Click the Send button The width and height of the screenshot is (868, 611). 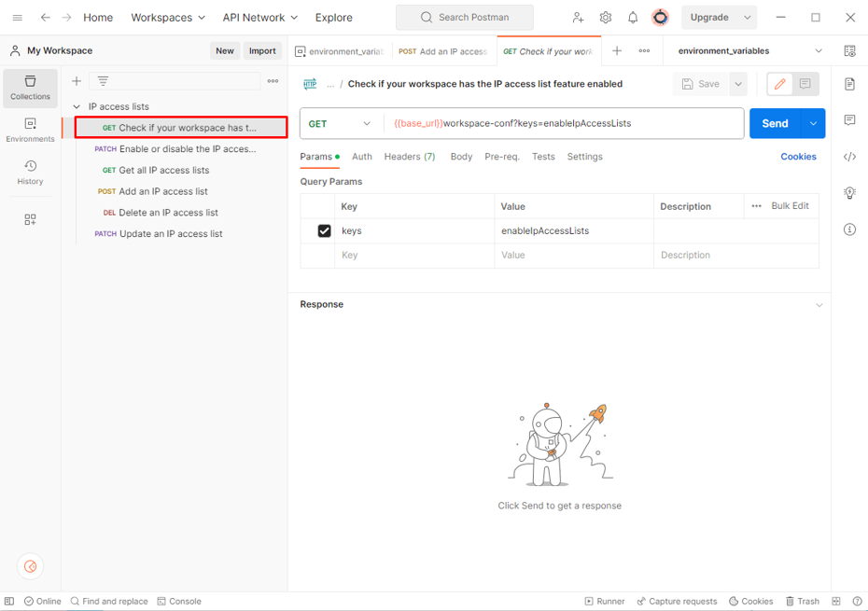tap(775, 123)
